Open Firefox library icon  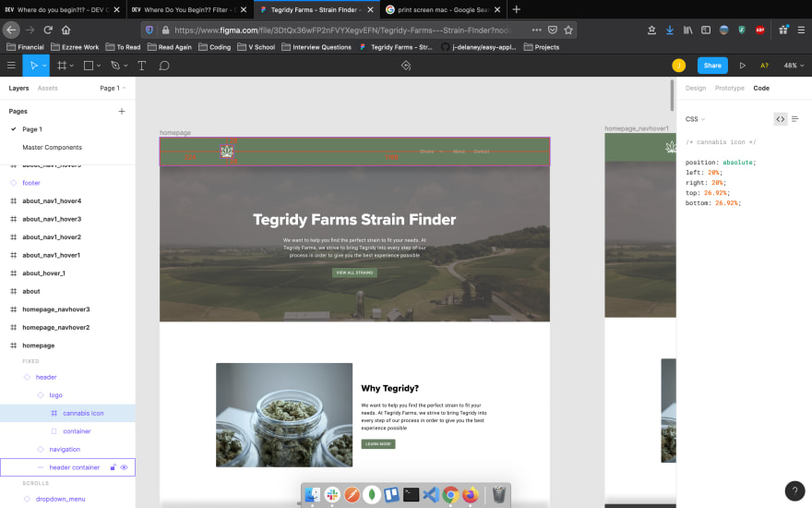click(687, 30)
